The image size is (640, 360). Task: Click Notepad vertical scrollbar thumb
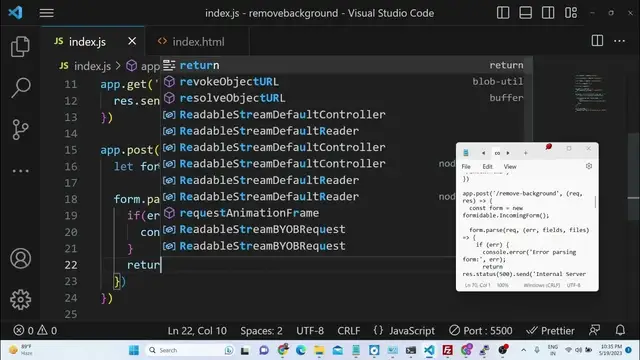tap(595, 202)
